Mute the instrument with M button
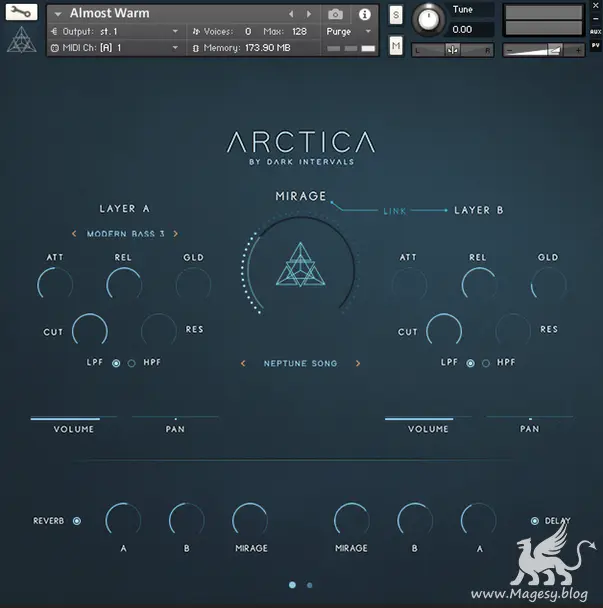The image size is (603, 608). [396, 46]
